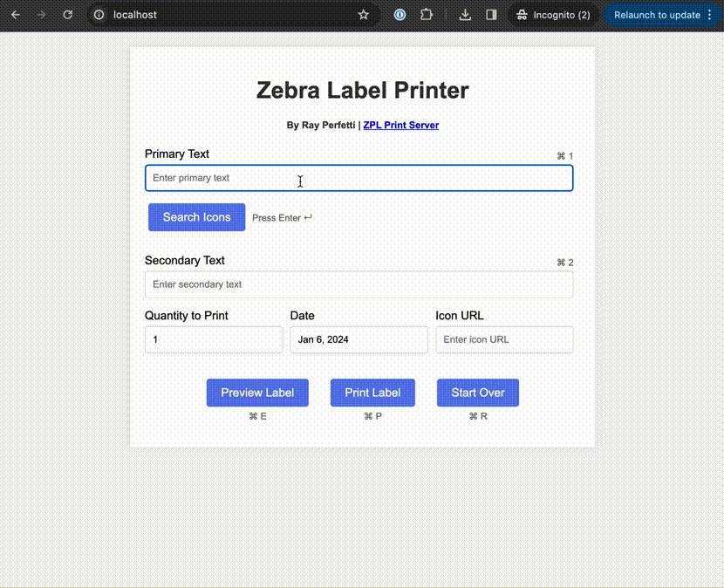The image size is (724, 588).
Task: Open the browser extensions puzzle icon
Action: [x=427, y=15]
